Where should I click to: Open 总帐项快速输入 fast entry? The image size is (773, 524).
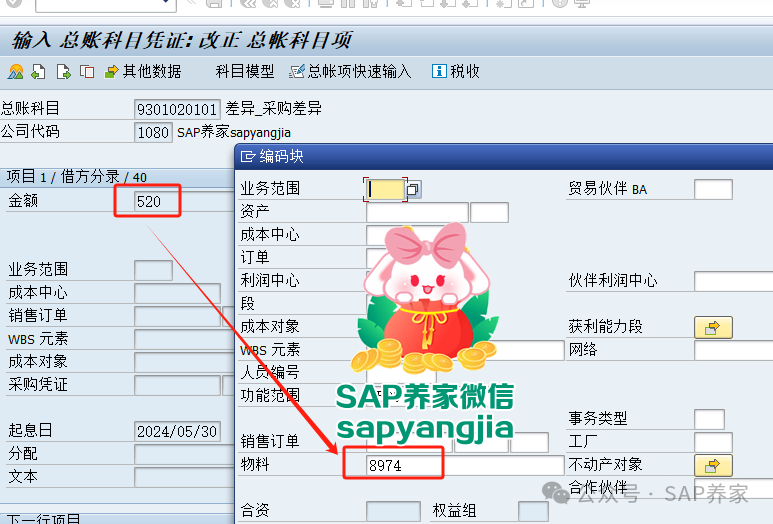click(x=350, y=71)
